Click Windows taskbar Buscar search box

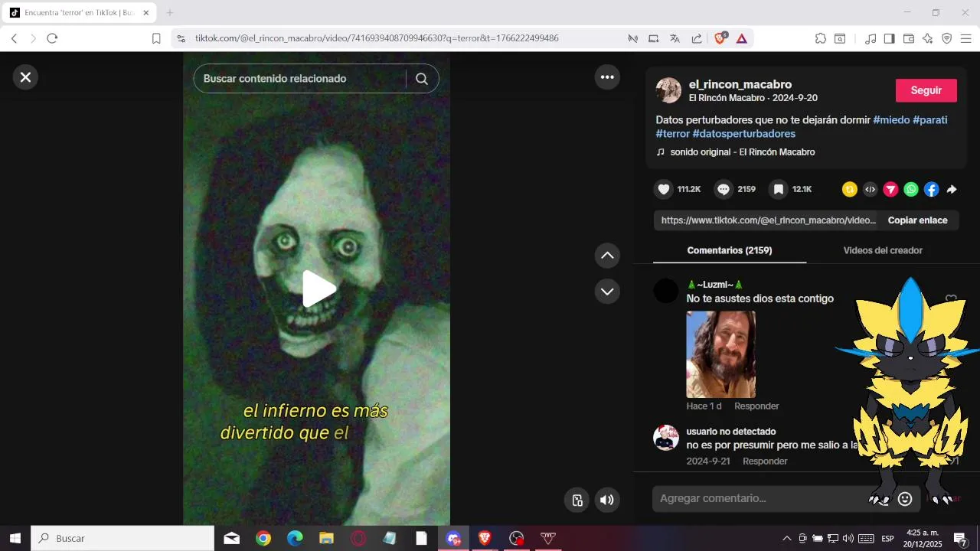(122, 538)
